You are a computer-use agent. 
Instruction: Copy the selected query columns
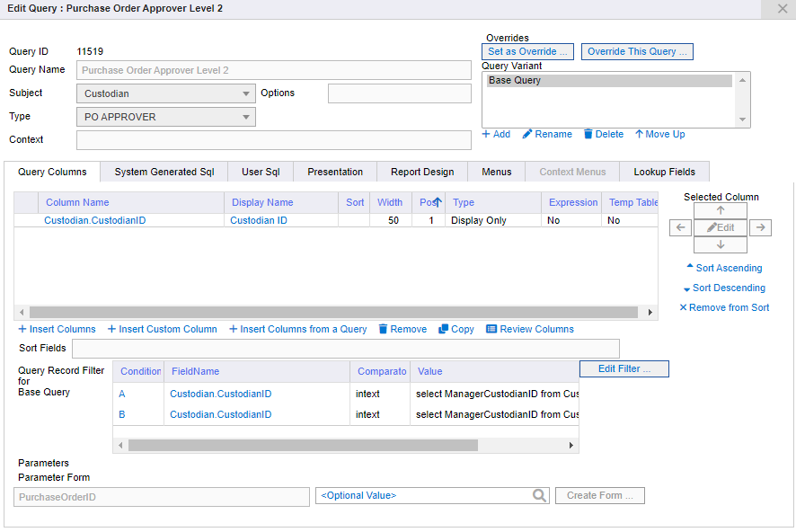click(455, 329)
